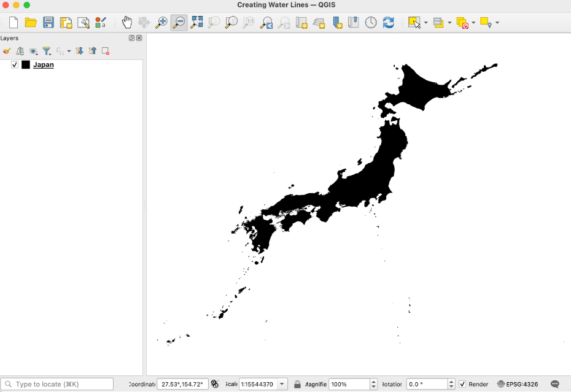
Task: Open the Style Manager icon
Action: click(x=101, y=23)
